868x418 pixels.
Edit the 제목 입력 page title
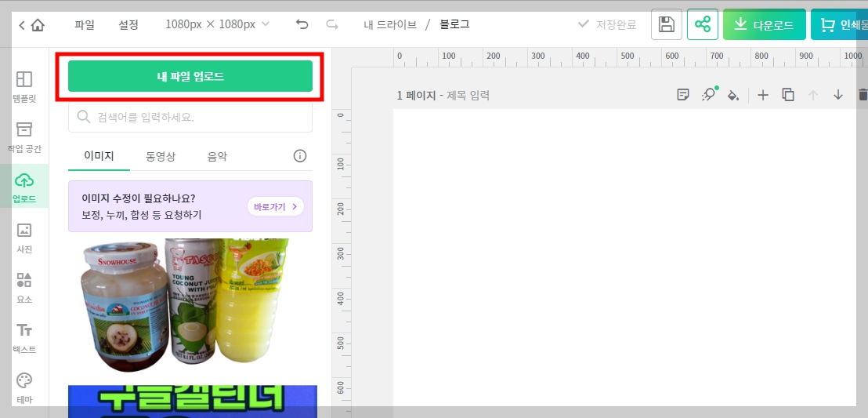click(x=468, y=96)
